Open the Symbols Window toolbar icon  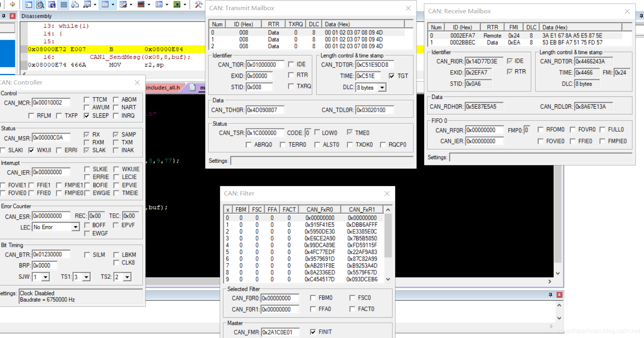[52, 4]
